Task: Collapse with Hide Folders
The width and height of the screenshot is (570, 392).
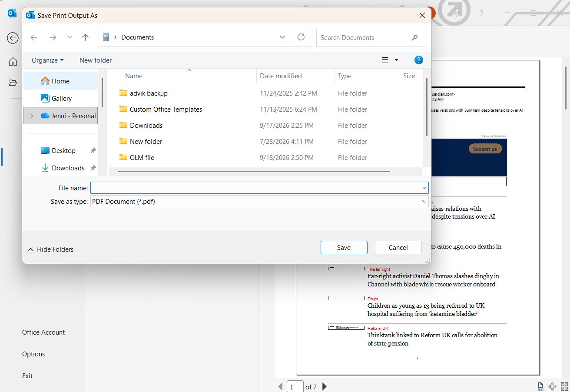Action: 51,249
